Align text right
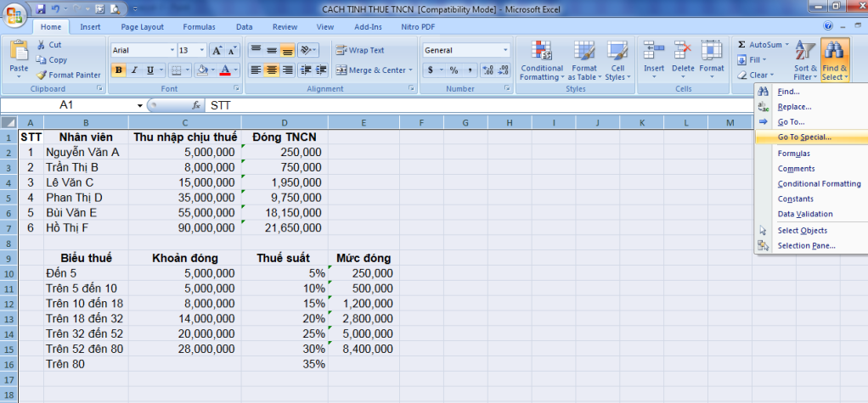 pyautogui.click(x=287, y=70)
